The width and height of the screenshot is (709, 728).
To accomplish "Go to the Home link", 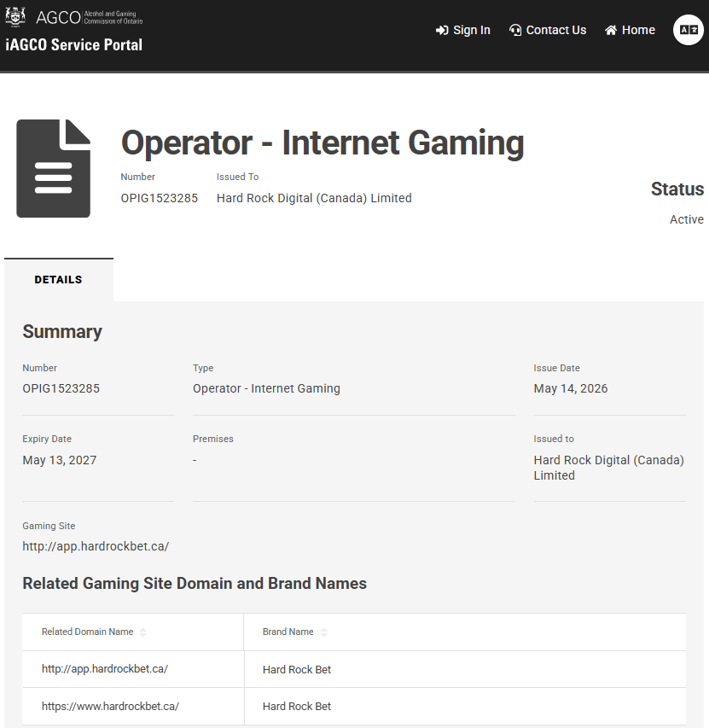I will [x=630, y=30].
